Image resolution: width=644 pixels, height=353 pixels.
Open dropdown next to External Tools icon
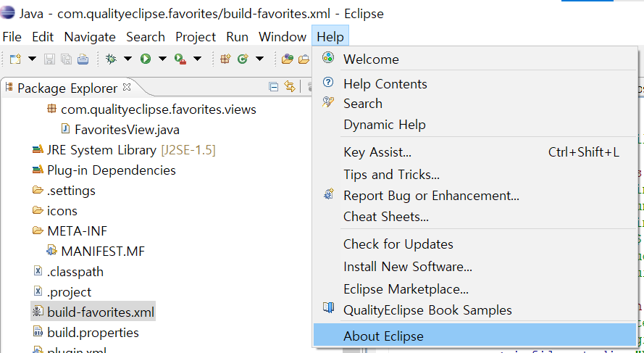click(x=198, y=59)
